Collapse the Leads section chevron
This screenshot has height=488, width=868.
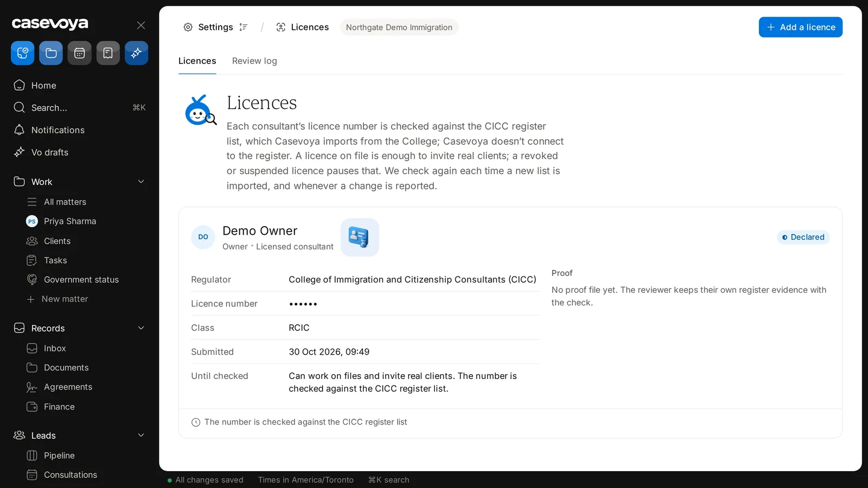click(141, 435)
